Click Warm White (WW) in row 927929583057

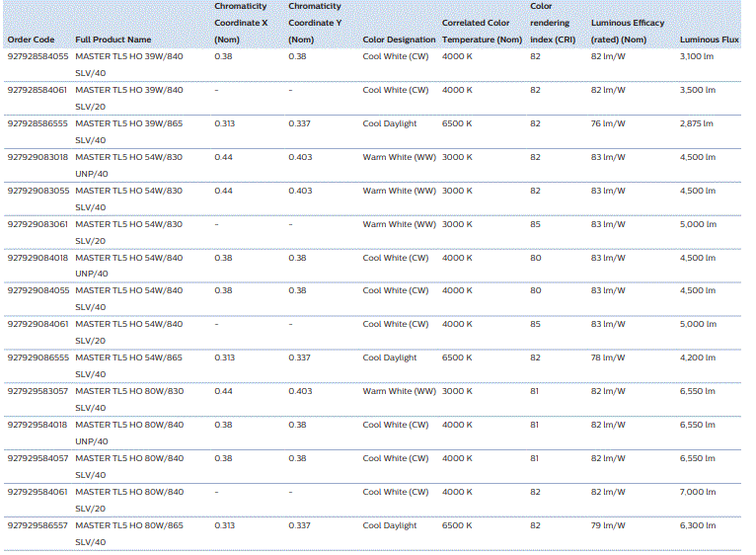(x=399, y=391)
